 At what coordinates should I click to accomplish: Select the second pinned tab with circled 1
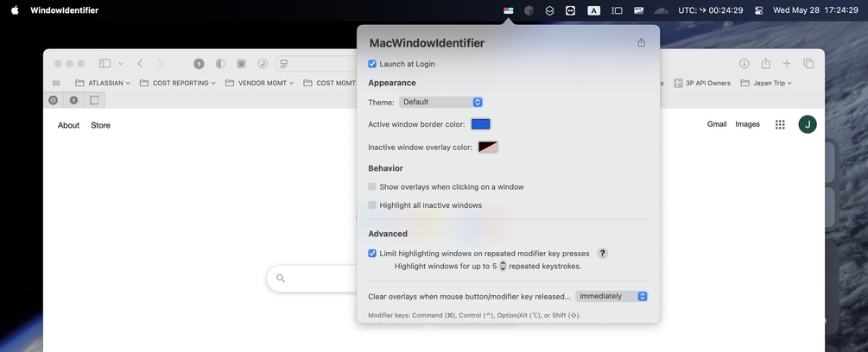point(73,100)
